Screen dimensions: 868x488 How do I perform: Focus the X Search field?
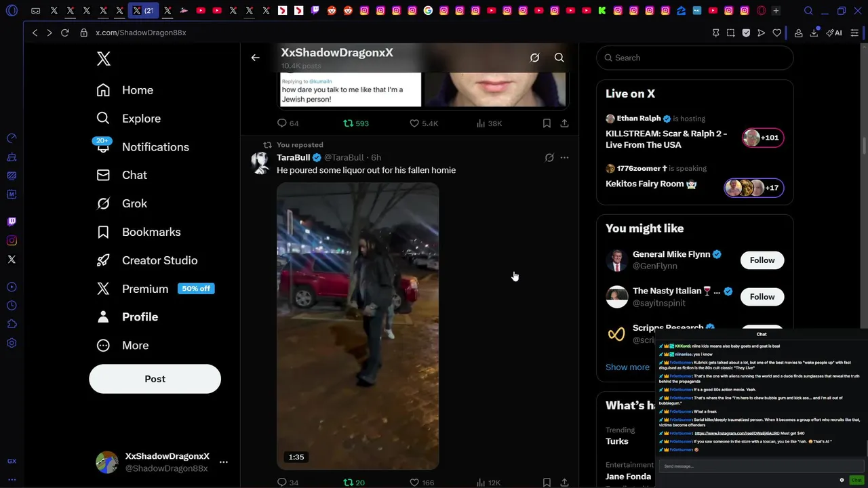click(694, 58)
